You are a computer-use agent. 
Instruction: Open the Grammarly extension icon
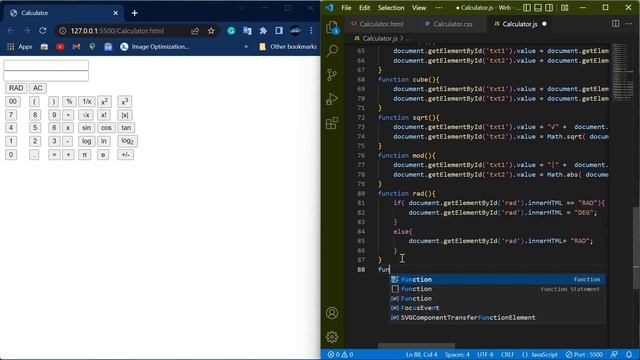click(x=231, y=31)
